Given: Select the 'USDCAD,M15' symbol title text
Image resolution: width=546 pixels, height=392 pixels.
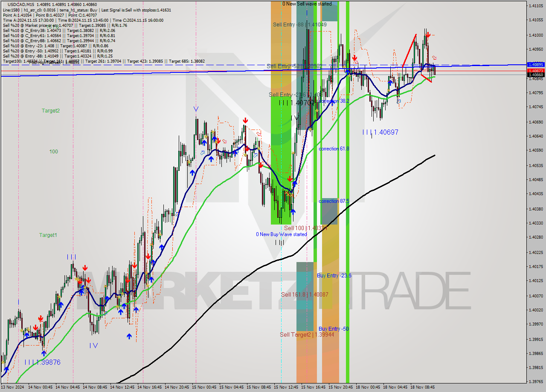Looking at the screenshot, I should [20, 5].
